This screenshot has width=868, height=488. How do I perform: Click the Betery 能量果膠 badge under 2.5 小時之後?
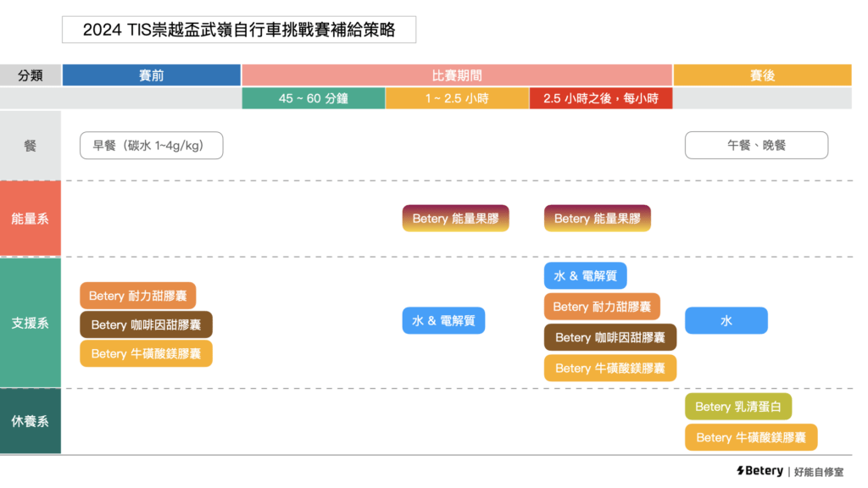tap(597, 218)
